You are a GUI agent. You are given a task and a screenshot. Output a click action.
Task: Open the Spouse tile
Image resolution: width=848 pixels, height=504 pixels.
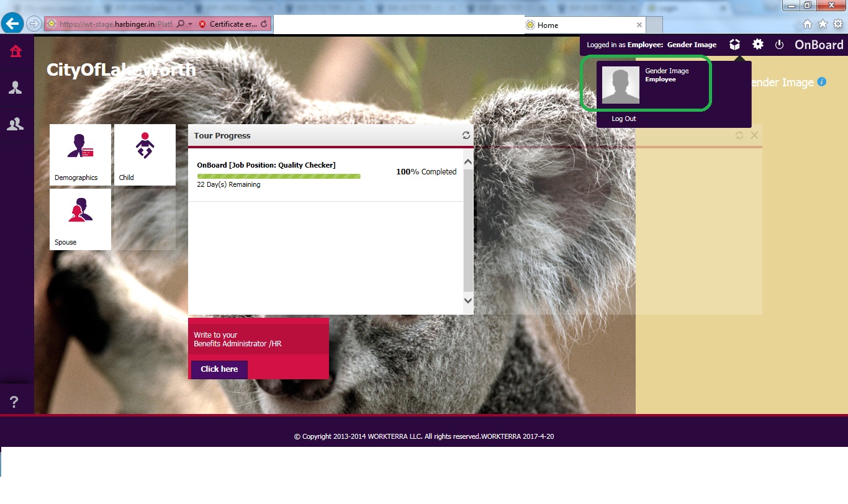point(80,219)
